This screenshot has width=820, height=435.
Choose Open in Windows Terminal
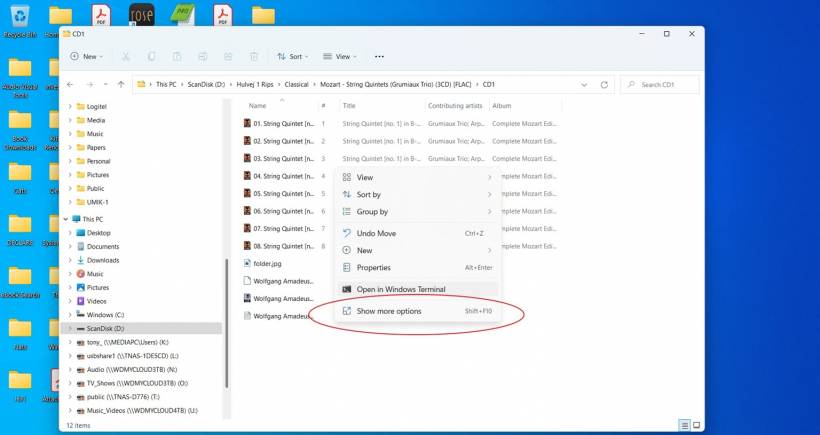pos(417,289)
